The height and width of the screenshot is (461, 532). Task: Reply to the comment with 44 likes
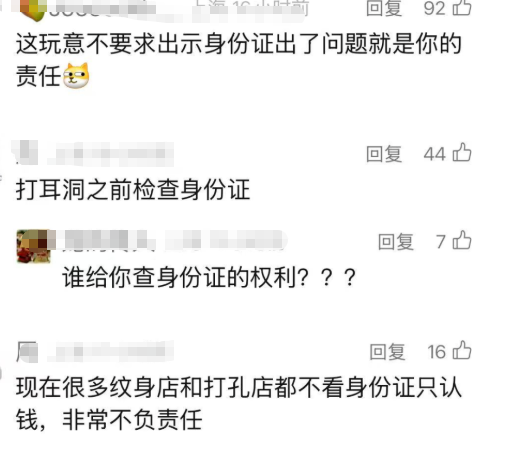pyautogui.click(x=384, y=154)
